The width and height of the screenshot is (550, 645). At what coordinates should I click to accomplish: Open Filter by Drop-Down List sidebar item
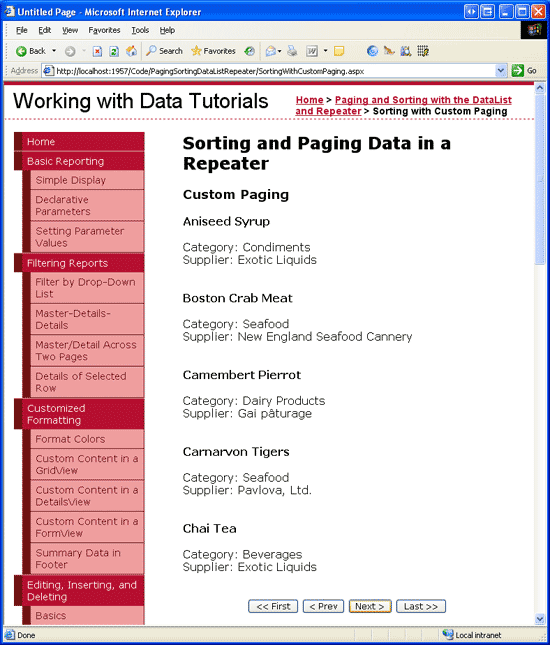pos(87,288)
